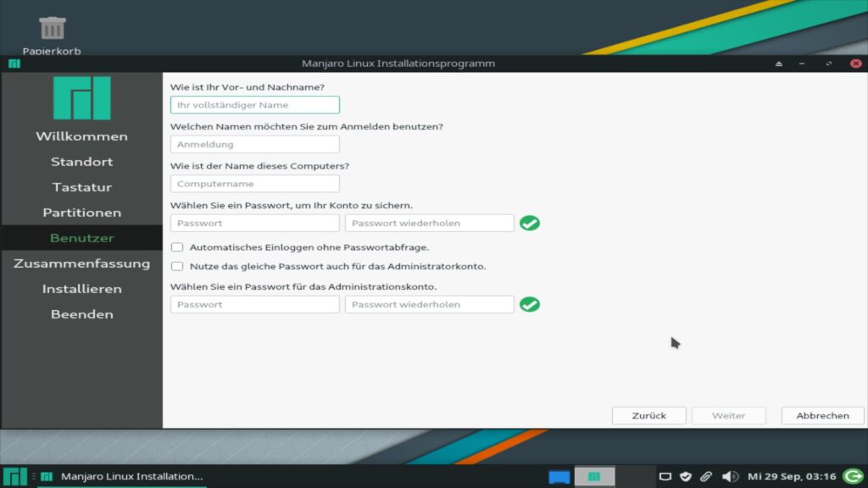
Task: Open the clock Mi 29 Sep, 03:16
Action: 792,476
